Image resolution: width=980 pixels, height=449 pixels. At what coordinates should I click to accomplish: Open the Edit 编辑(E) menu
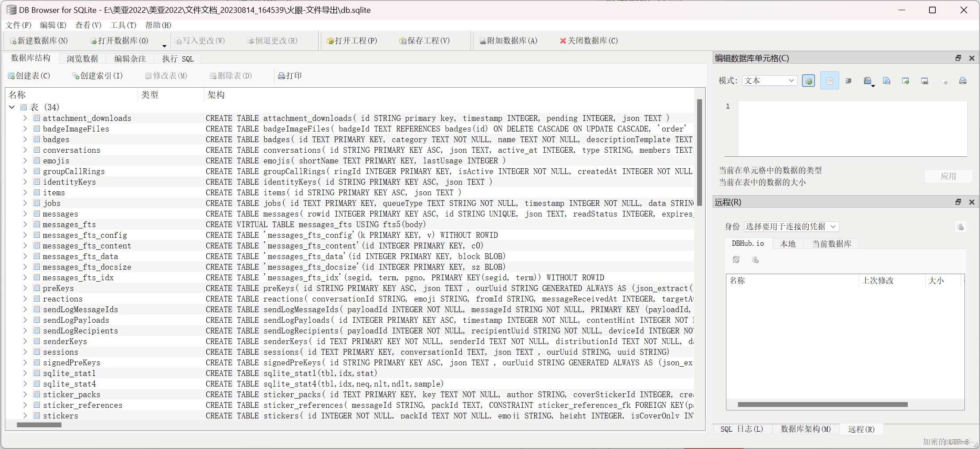pos(53,25)
